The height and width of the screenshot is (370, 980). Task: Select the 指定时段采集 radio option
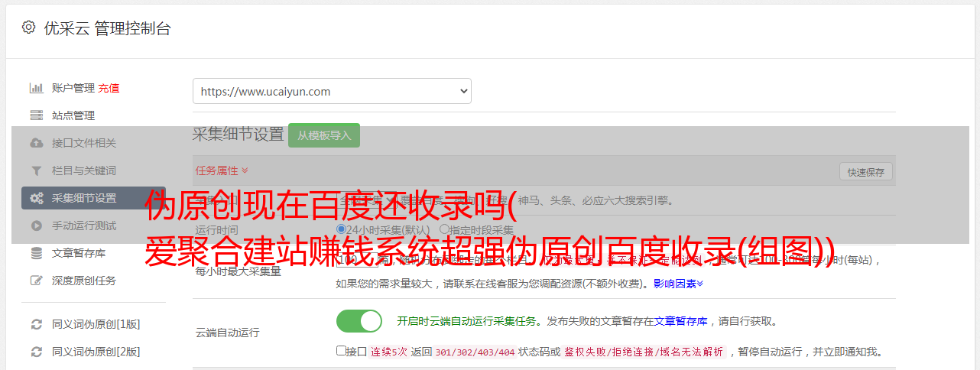point(444,229)
